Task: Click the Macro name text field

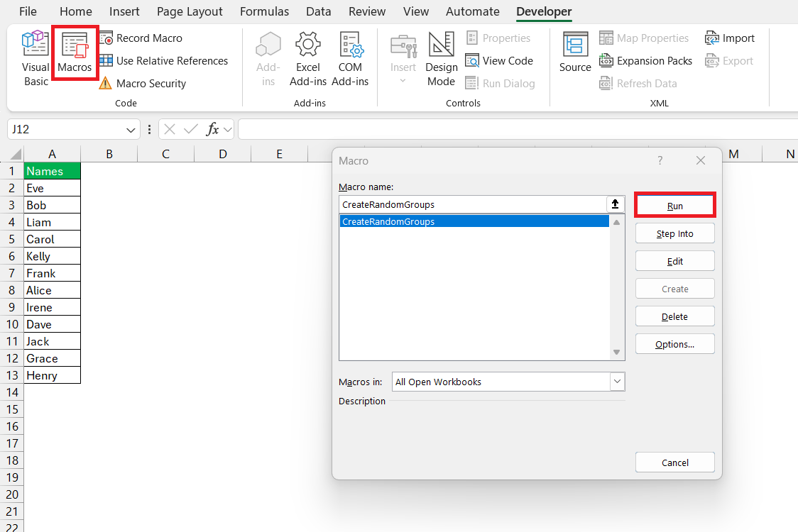Action: pyautogui.click(x=473, y=204)
